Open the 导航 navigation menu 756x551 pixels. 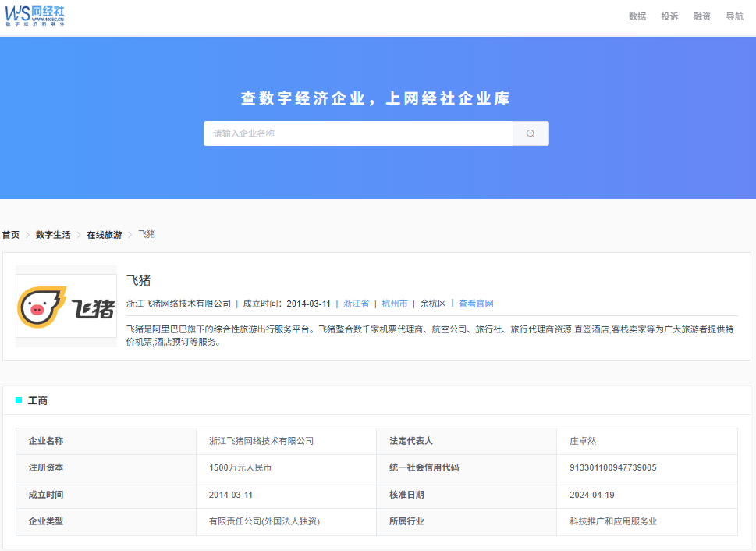click(734, 16)
